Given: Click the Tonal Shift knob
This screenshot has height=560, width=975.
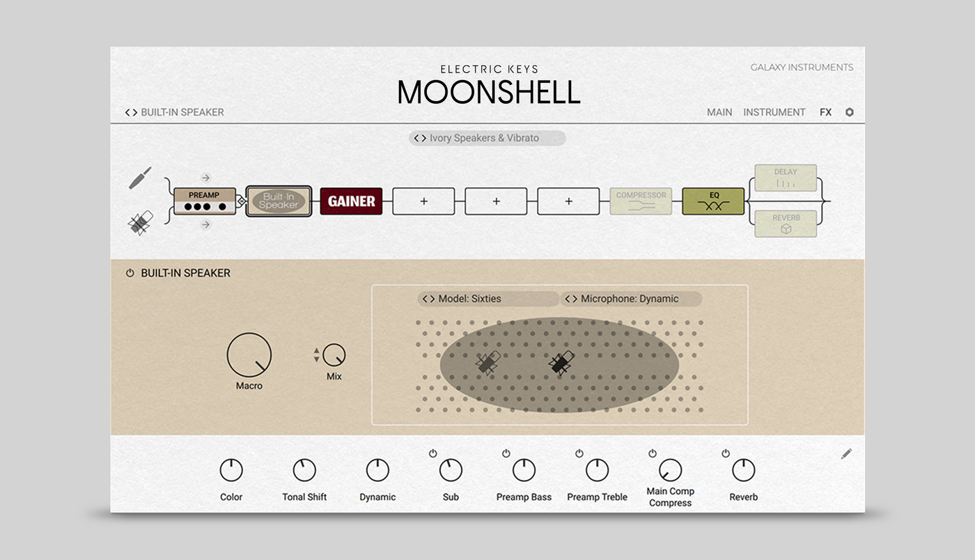Looking at the screenshot, I should 304,471.
